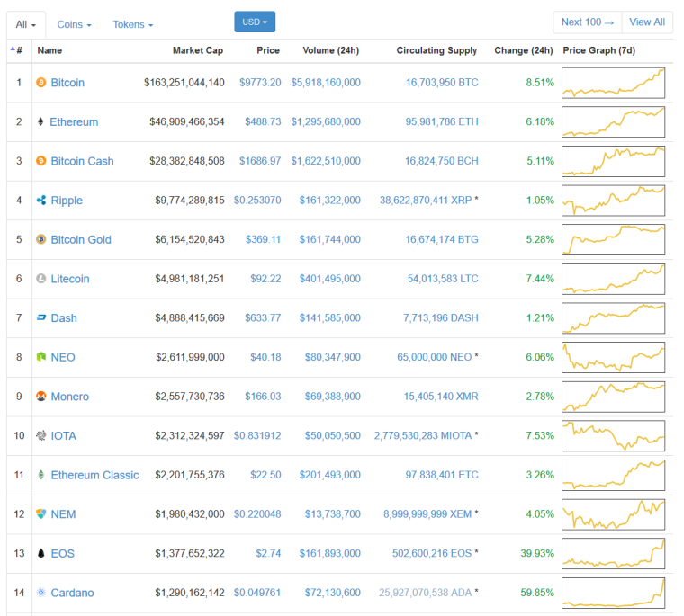Sort by Change (24h) column header
This screenshot has height=616, width=684.
[524, 50]
